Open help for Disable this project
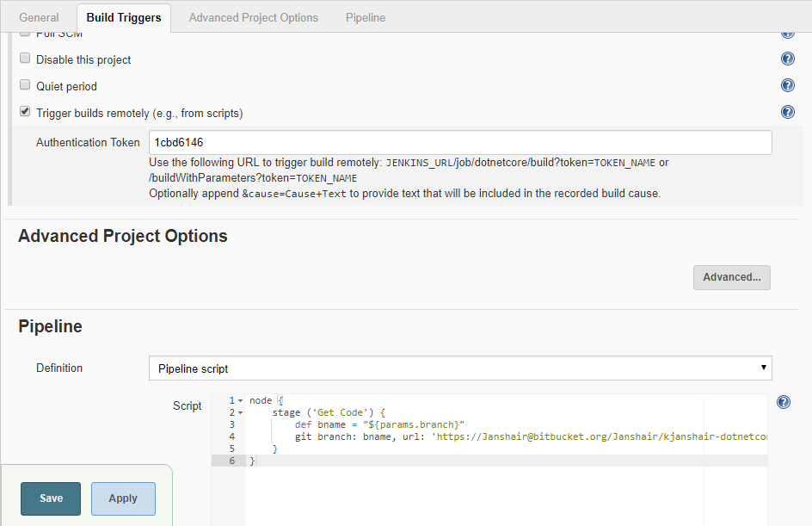 click(787, 59)
